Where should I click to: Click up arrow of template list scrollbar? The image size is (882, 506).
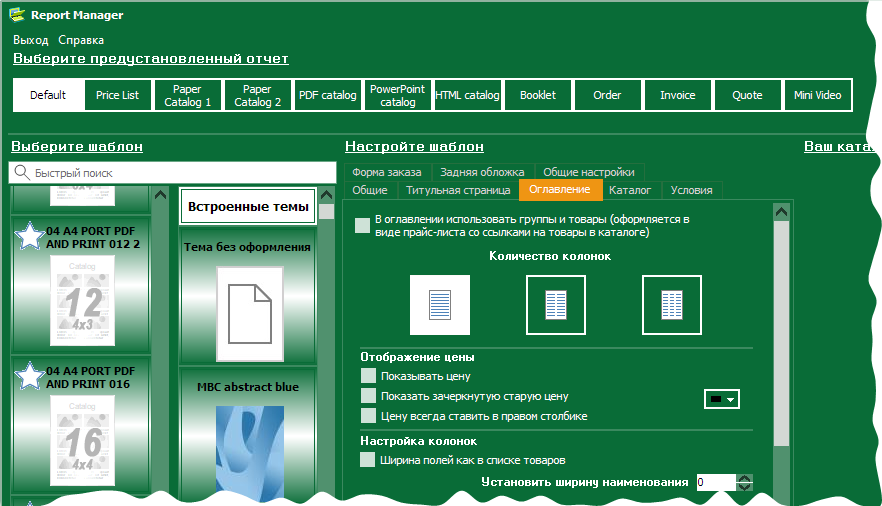pyautogui.click(x=160, y=195)
